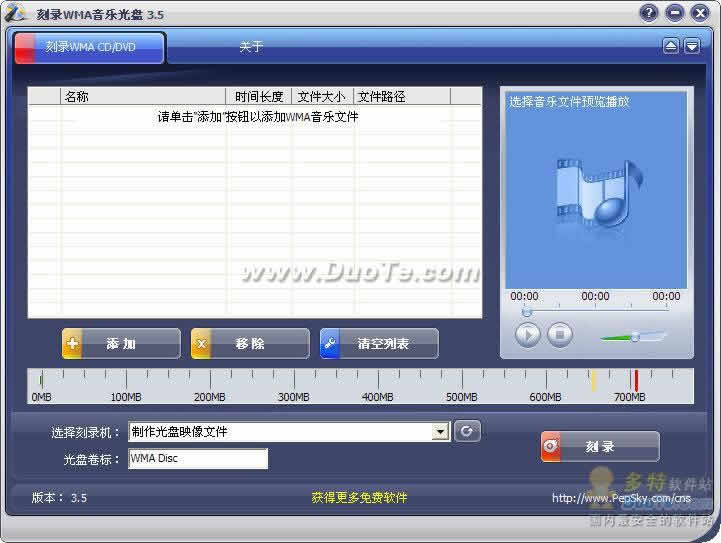This screenshot has width=721, height=543.
Task: Click the refresh burner list icon
Action: (x=467, y=431)
